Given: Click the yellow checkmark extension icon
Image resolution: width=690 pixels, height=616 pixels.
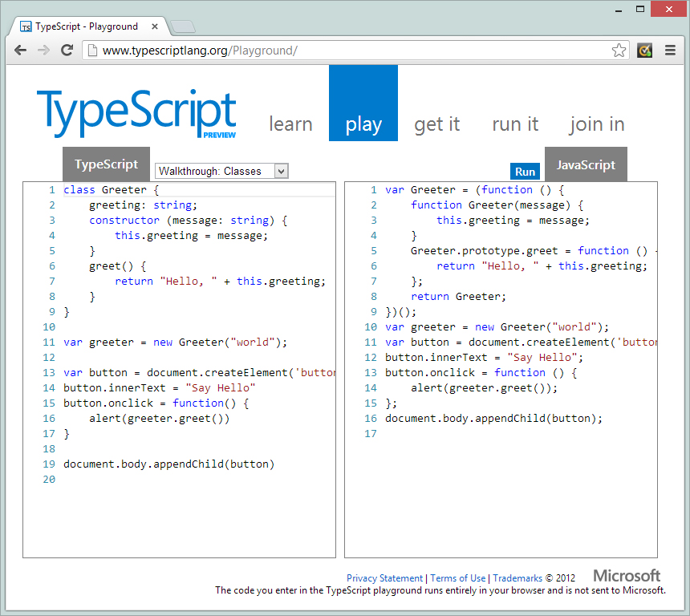Looking at the screenshot, I should click(x=645, y=51).
